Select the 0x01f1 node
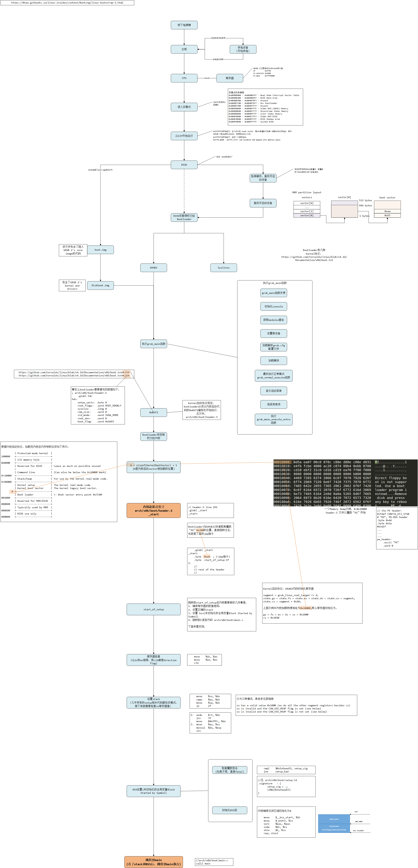 coord(153,412)
